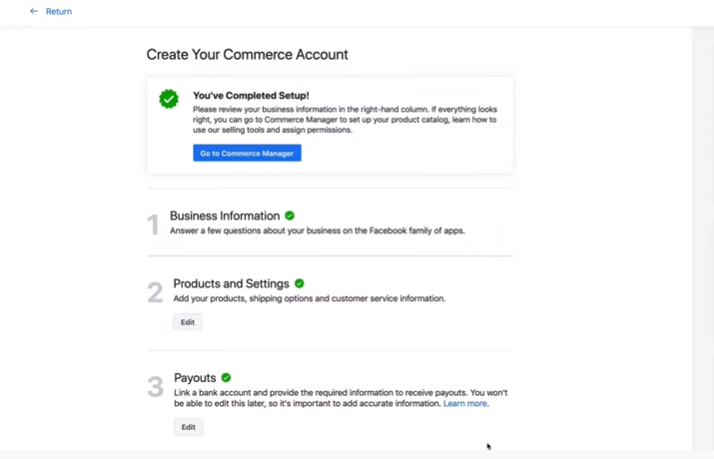The image size is (714, 459).
Task: Click the green checkmark beside Business Information
Action: [x=290, y=215]
